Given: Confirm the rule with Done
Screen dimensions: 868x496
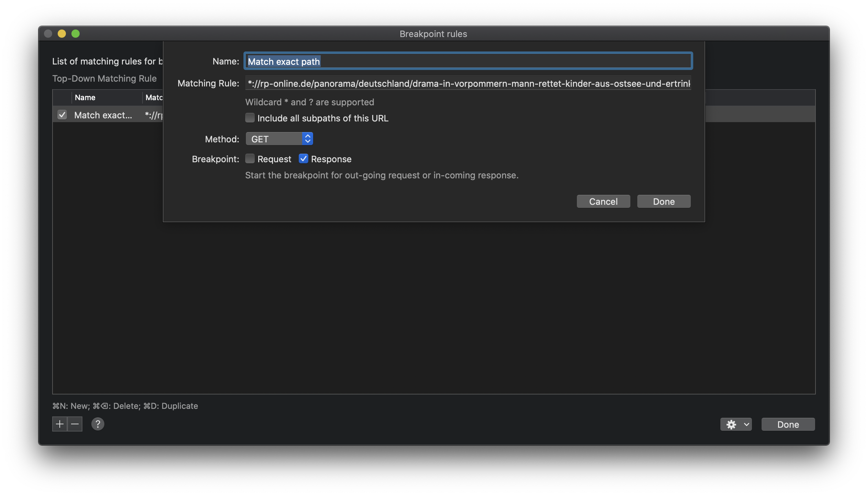Looking at the screenshot, I should click(x=663, y=201).
